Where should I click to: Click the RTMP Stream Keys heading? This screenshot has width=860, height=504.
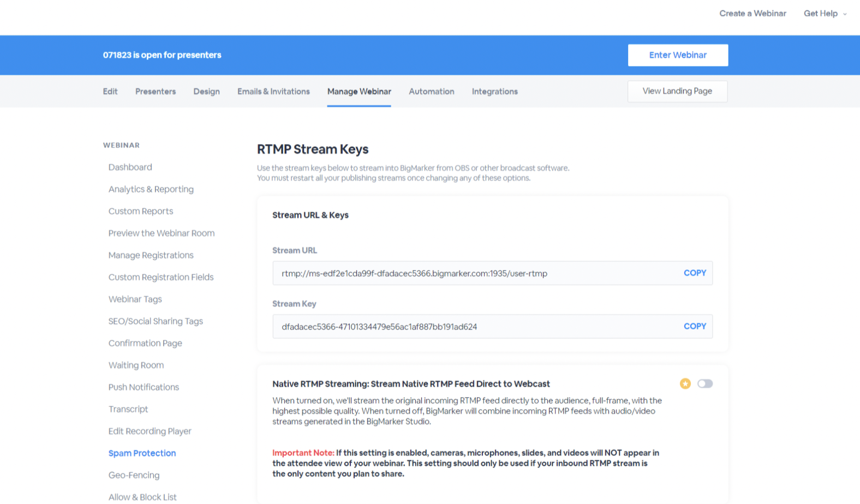313,149
